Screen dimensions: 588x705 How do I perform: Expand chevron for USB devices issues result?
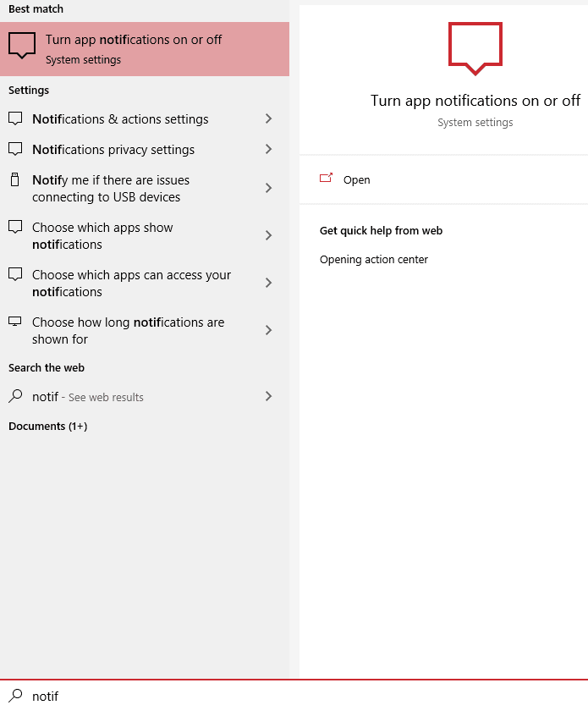(268, 188)
